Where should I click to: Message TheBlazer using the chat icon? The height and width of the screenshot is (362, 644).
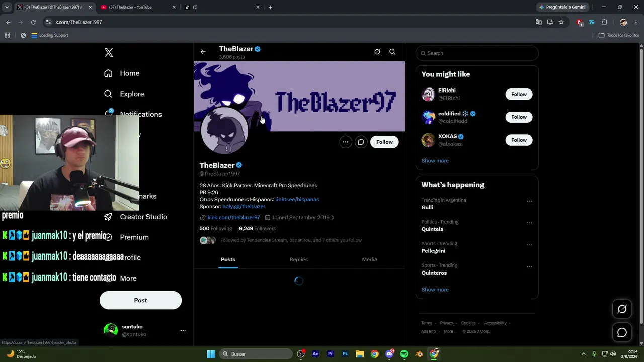pyautogui.click(x=361, y=142)
